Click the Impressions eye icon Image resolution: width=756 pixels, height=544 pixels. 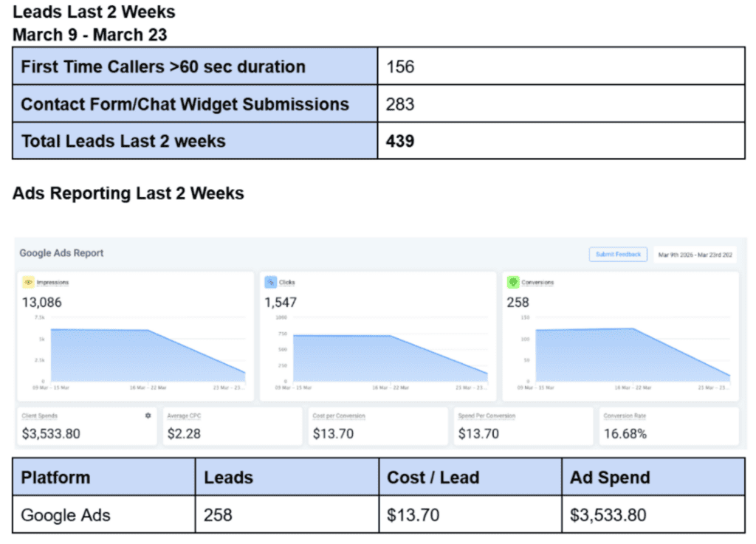pyautogui.click(x=29, y=283)
